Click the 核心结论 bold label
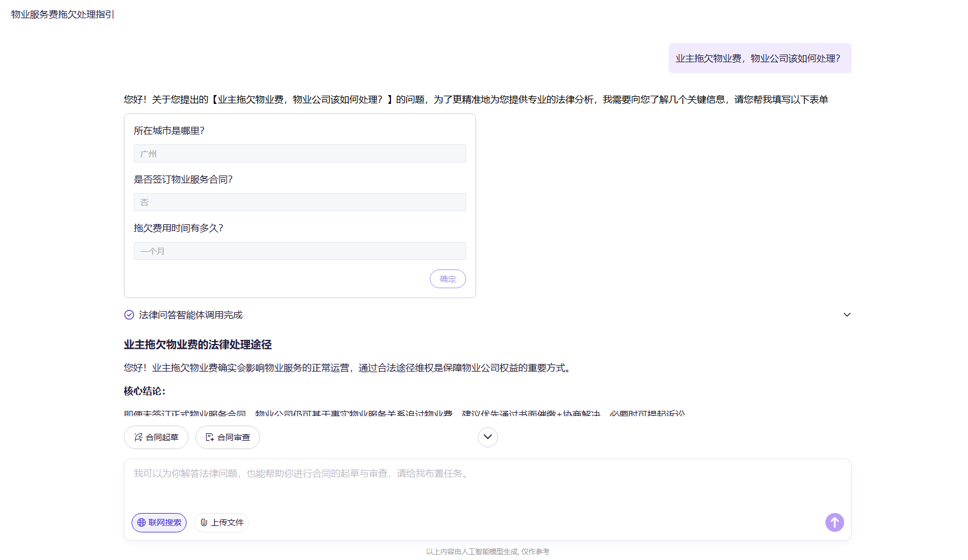 pos(144,391)
